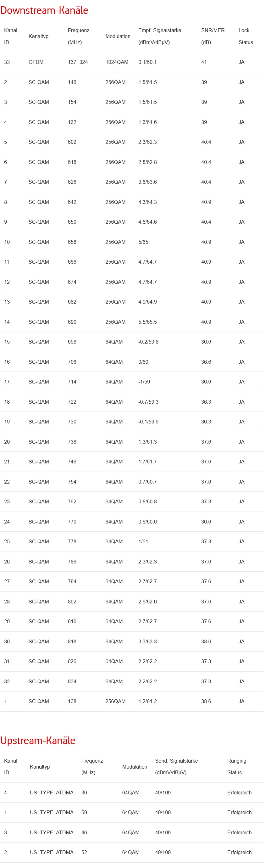The height and width of the screenshot is (868, 271).
Task: Select the OFDM channel 33 row
Action: [x=36, y=62]
